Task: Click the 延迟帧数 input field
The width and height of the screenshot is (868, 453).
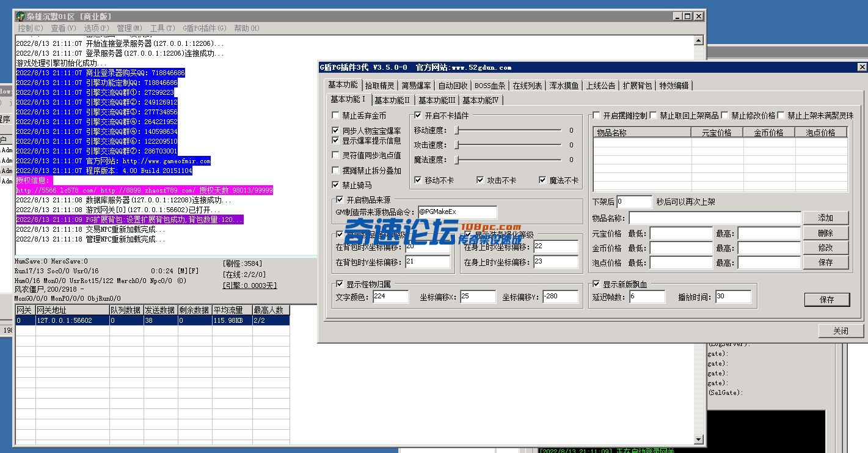Action: 647,297
